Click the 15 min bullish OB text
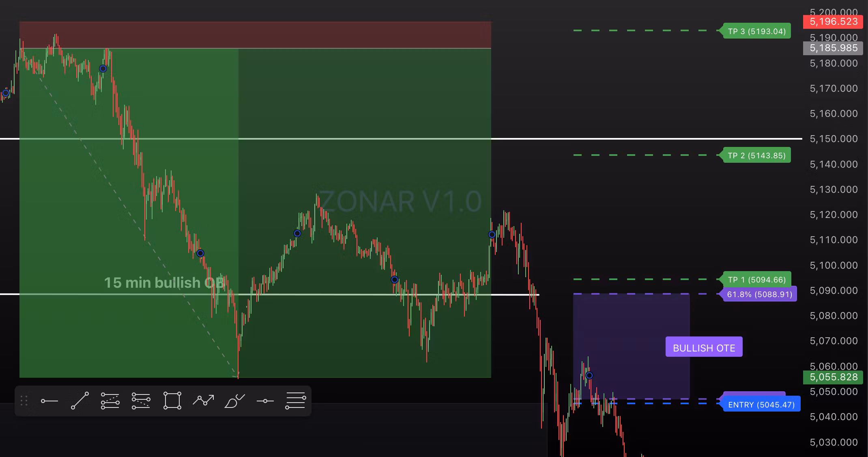The image size is (868, 457). (x=164, y=282)
